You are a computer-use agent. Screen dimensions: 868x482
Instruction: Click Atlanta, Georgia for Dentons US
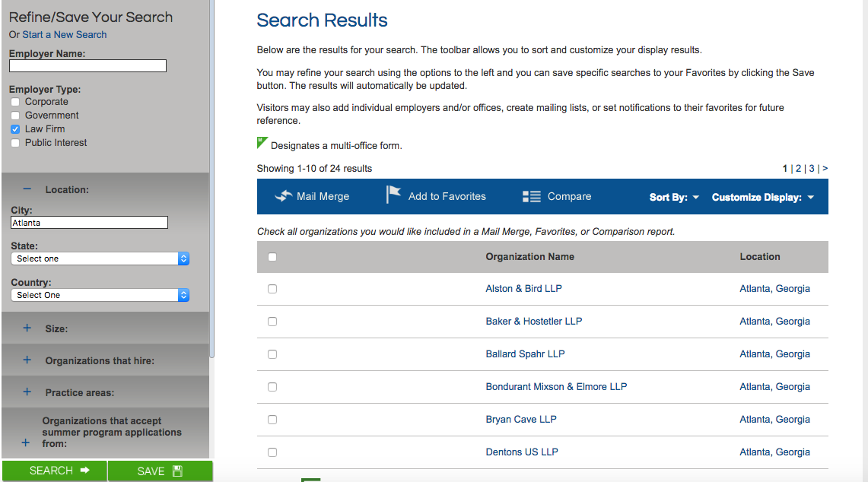point(774,452)
